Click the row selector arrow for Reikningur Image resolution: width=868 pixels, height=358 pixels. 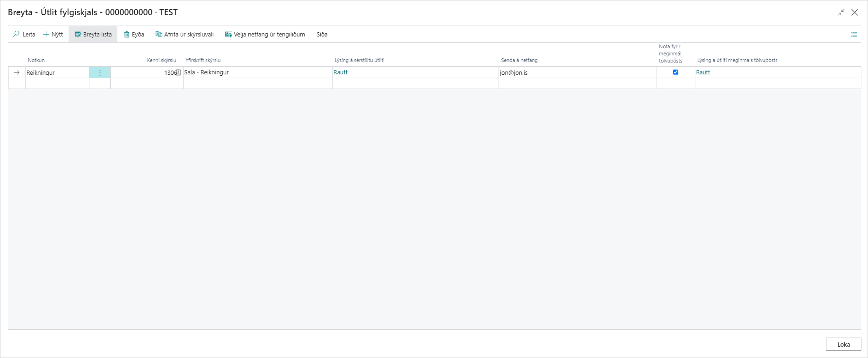pos(17,72)
